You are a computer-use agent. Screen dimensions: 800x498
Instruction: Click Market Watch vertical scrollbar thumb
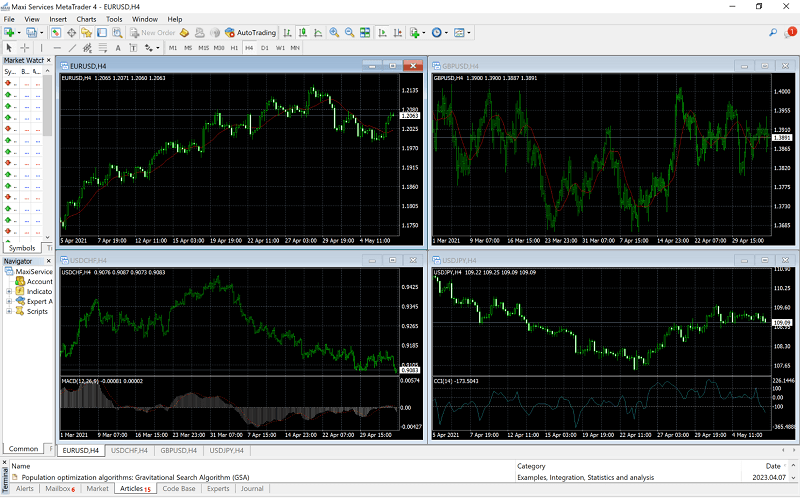[47, 106]
